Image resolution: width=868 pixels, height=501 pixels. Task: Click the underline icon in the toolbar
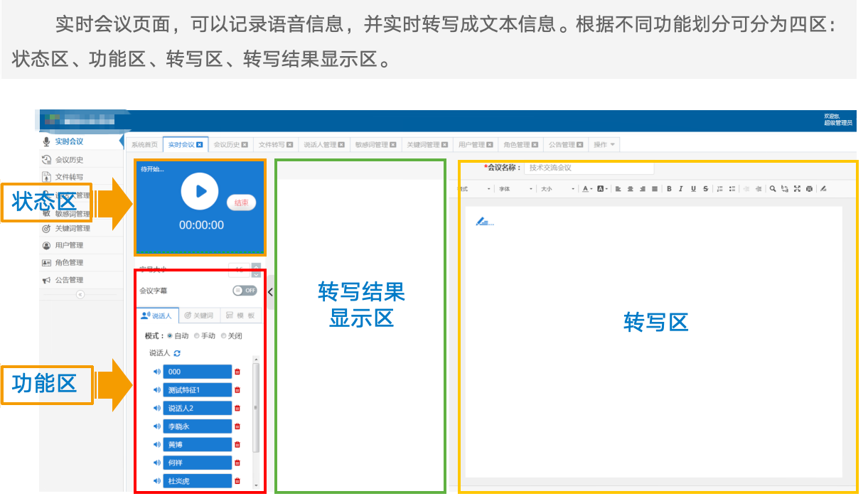693,189
